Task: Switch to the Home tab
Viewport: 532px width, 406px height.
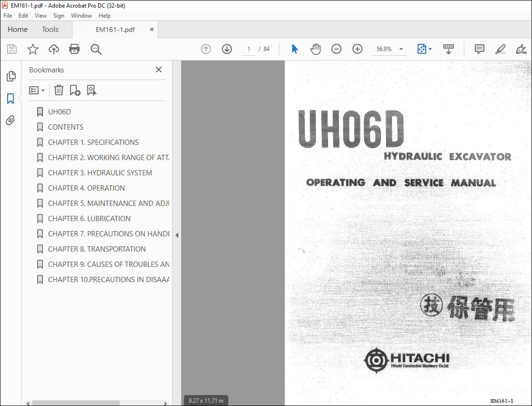Action: coord(18,30)
